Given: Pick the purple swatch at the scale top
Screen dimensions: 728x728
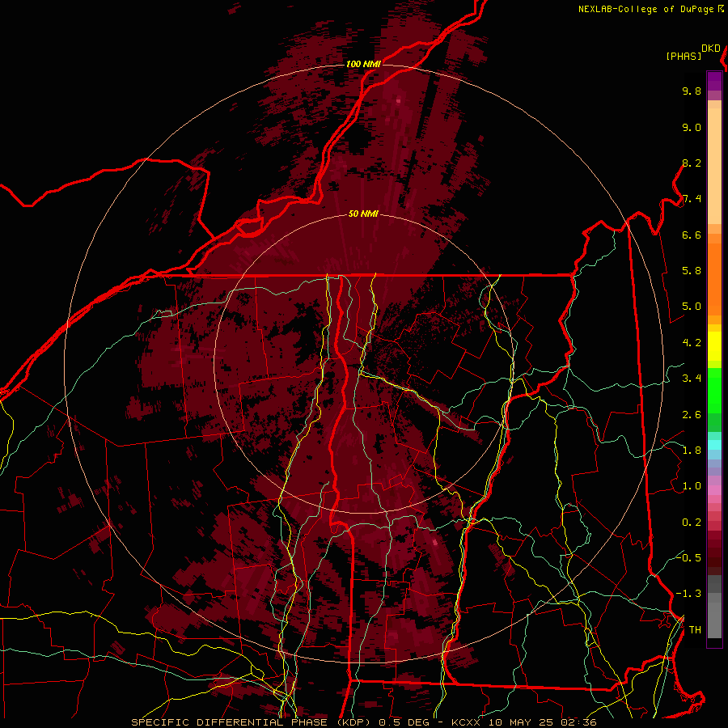Looking at the screenshot, I should pyautogui.click(x=714, y=81).
